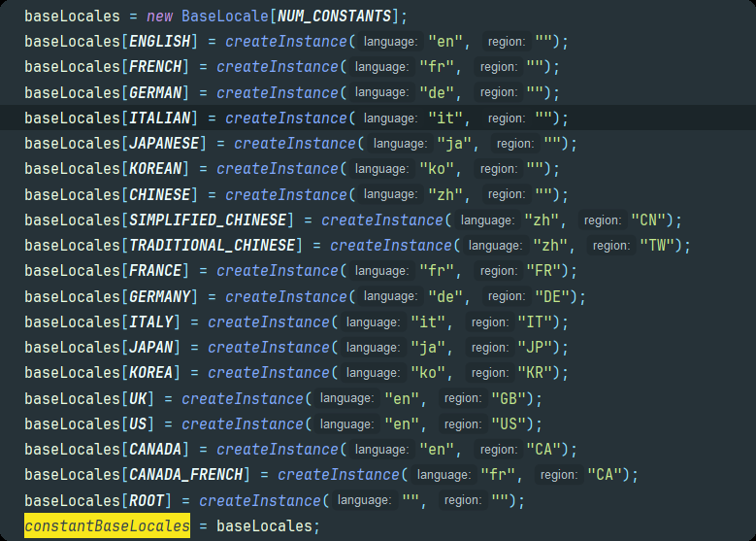Click the language hint on the UK line
This screenshot has height=541, width=756.
346,398
